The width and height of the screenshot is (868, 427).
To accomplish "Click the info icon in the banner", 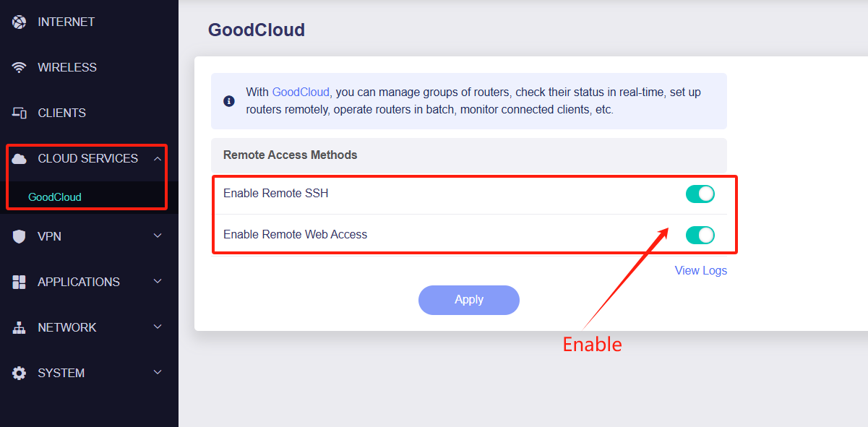I will tap(229, 101).
